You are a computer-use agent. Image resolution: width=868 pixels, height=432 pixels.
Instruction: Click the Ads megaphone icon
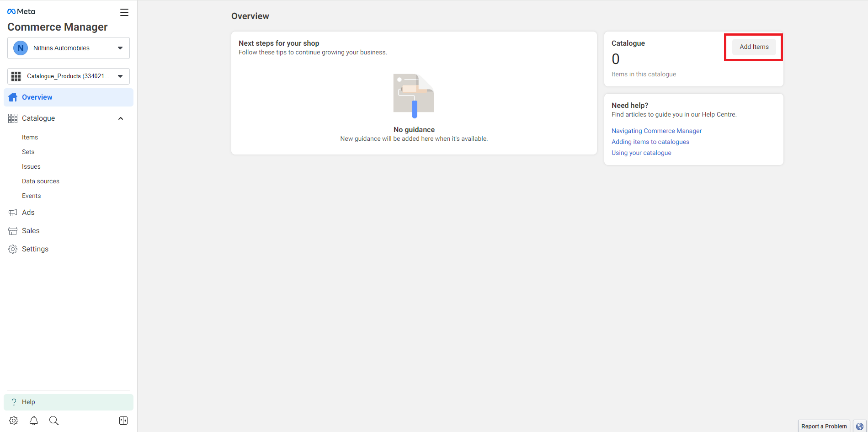[x=13, y=213]
